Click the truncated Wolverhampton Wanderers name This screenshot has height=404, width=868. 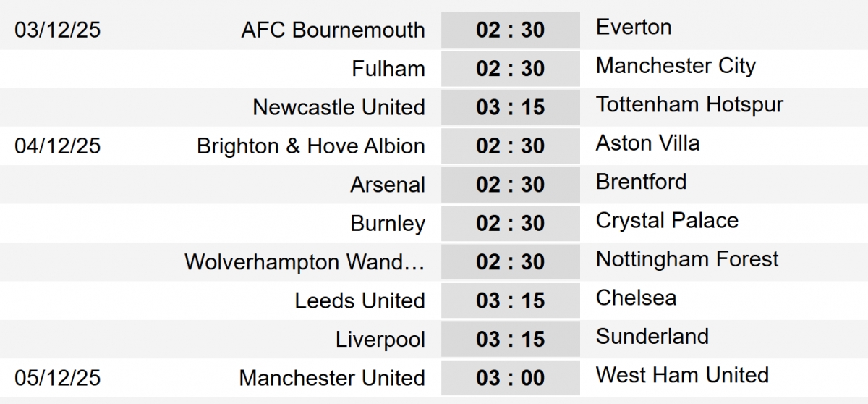coord(305,262)
